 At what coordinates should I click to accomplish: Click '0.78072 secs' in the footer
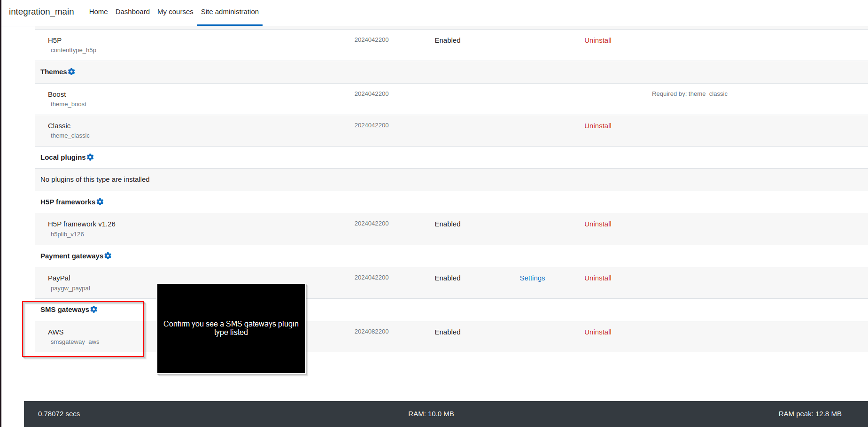pyautogui.click(x=59, y=414)
